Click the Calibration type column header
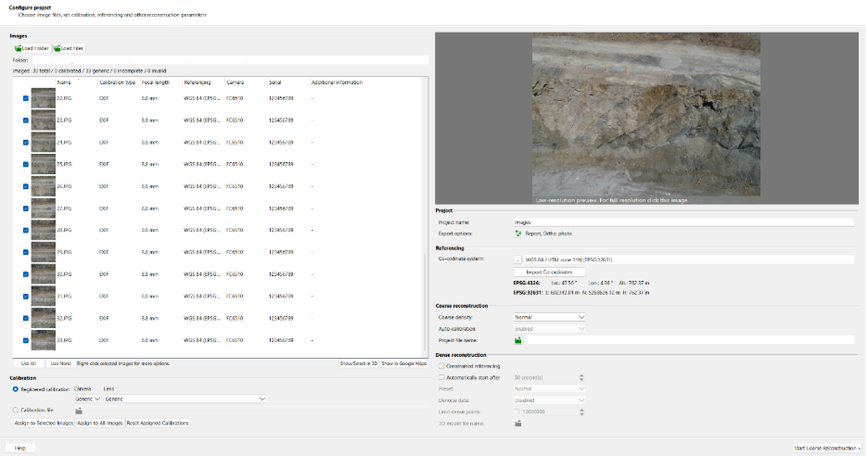868x456 pixels. (117, 82)
